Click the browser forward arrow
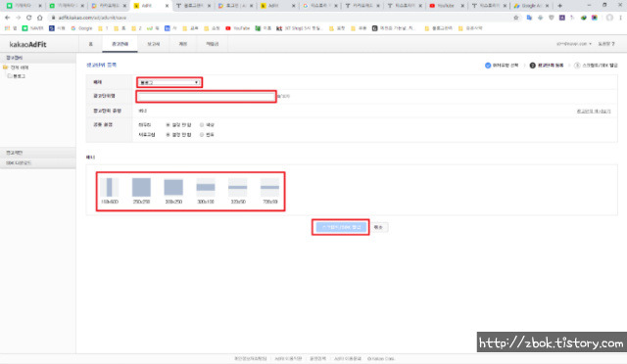Viewport: 627px width, 364px height. [18, 18]
